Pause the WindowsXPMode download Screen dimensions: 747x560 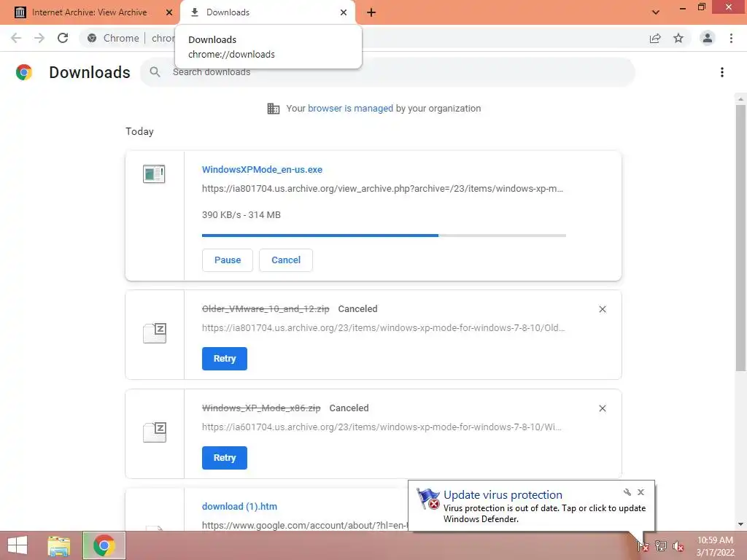point(228,260)
